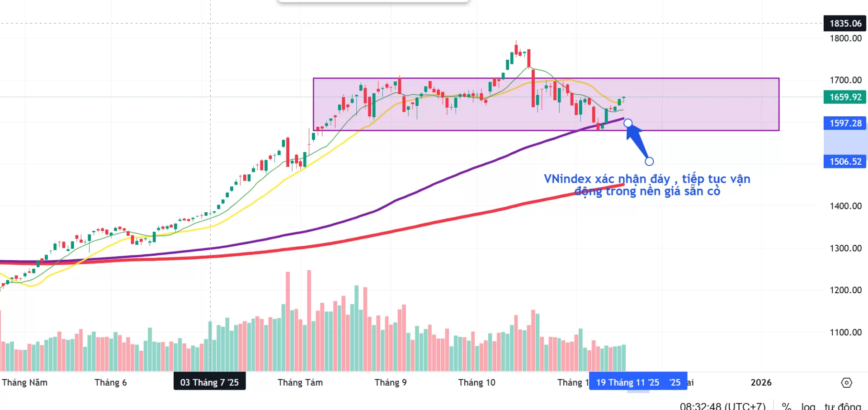Click the blue 1597.28 price label
Viewport: 868px width, 410px height.
tap(845, 123)
